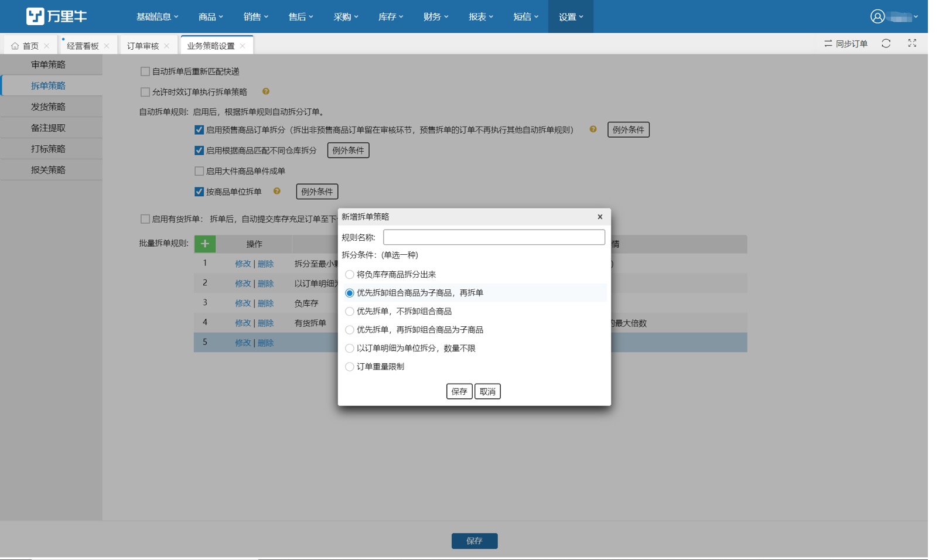Close the 新增拆单策略 dialog
The width and height of the screenshot is (949, 560).
pos(600,217)
